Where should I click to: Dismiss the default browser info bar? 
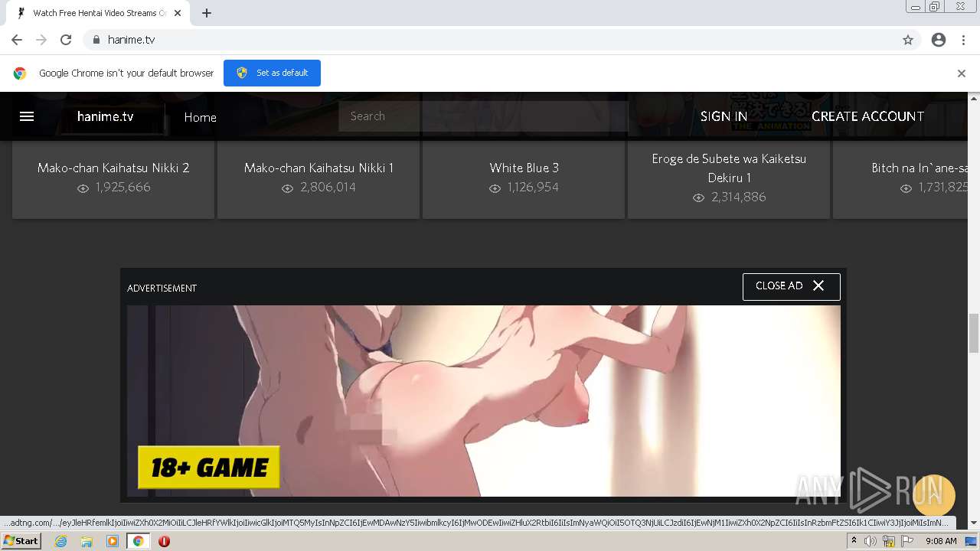click(962, 73)
